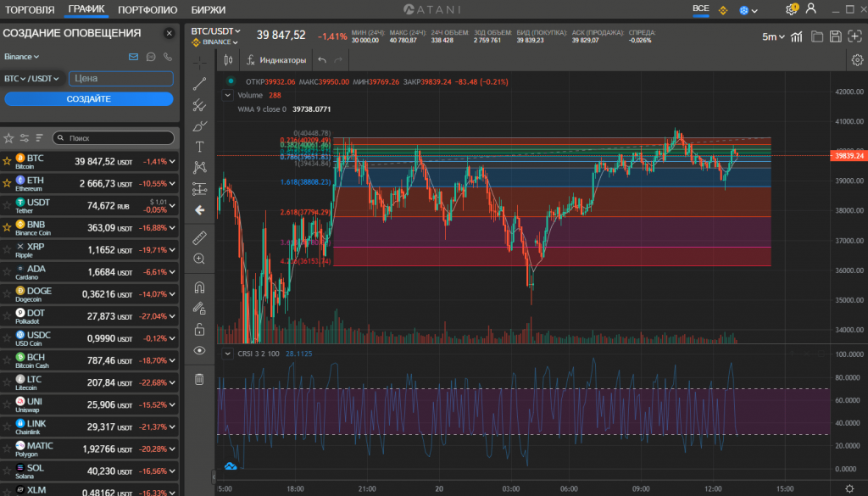This screenshot has height=496, width=868.
Task: Expand the exchange list dropdown arrow
Action: (x=754, y=10)
